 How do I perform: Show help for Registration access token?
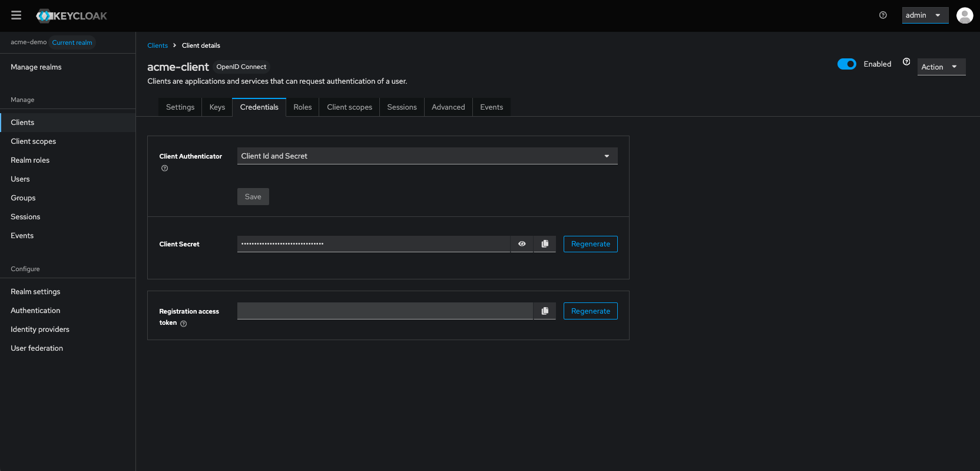(x=184, y=324)
